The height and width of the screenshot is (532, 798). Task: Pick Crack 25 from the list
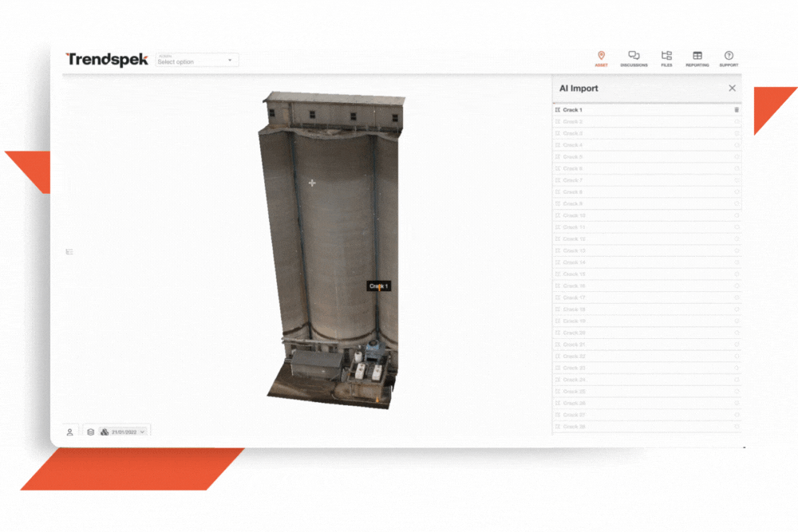tap(646, 391)
